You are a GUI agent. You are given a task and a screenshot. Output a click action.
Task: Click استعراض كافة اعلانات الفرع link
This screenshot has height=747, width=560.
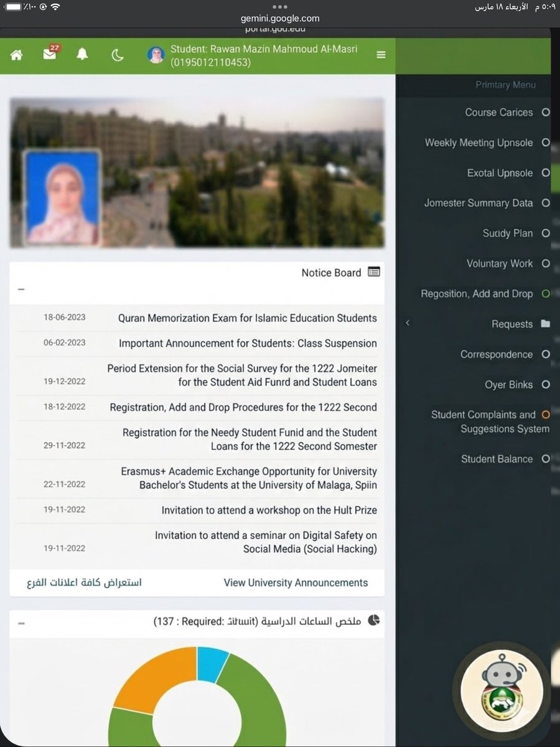[x=84, y=583]
